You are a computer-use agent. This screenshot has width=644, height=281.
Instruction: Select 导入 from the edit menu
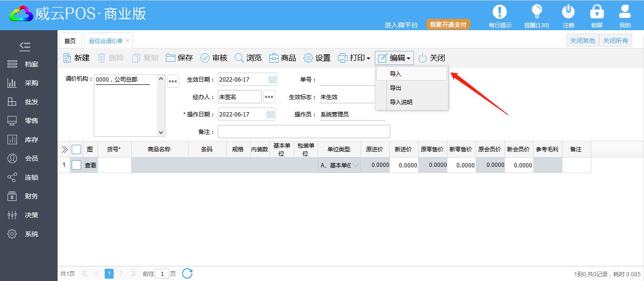(x=396, y=74)
